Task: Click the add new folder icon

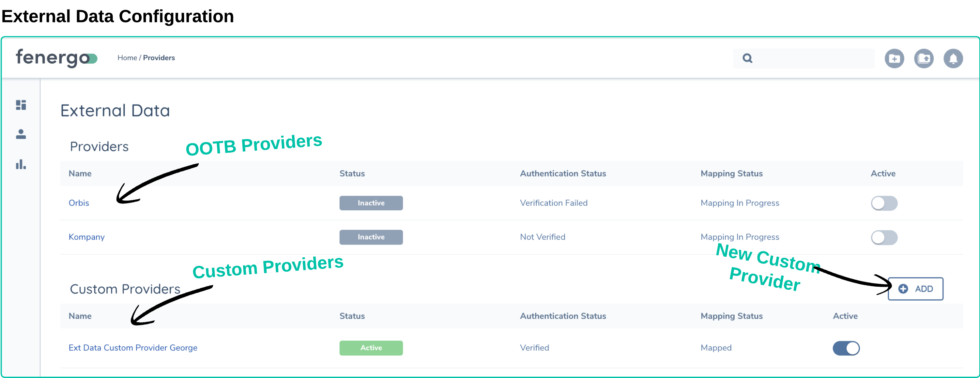Action: pos(894,59)
